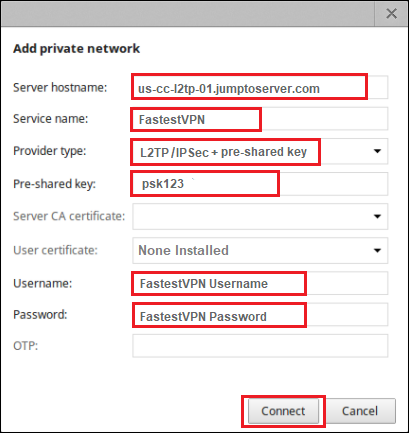
Task: Click into the Username input field
Action: coord(260,283)
